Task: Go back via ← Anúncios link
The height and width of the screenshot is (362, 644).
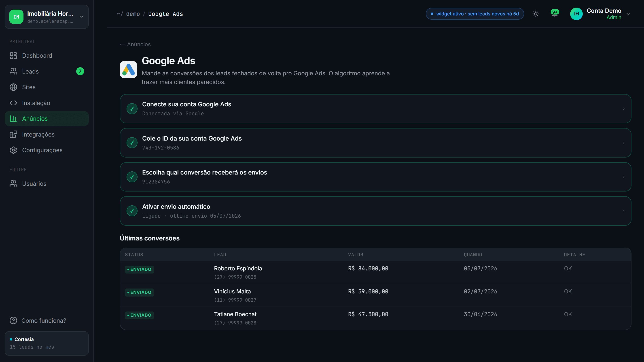Action: click(135, 44)
